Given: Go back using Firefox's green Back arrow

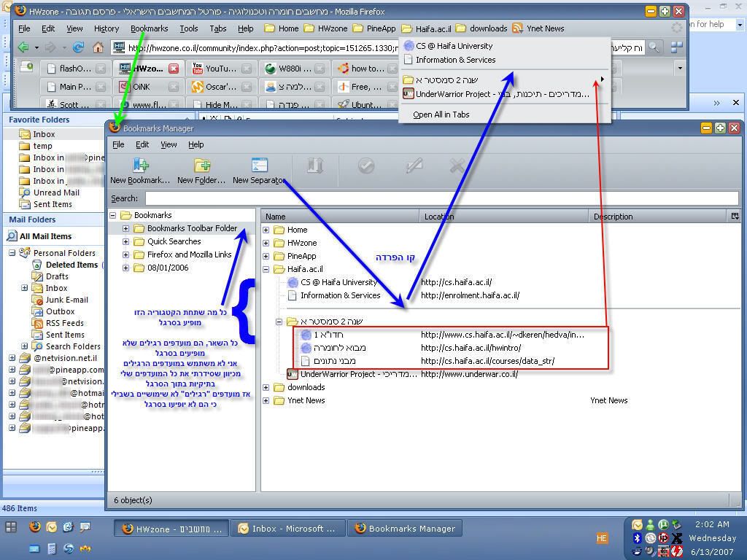Looking at the screenshot, I should tap(23, 47).
